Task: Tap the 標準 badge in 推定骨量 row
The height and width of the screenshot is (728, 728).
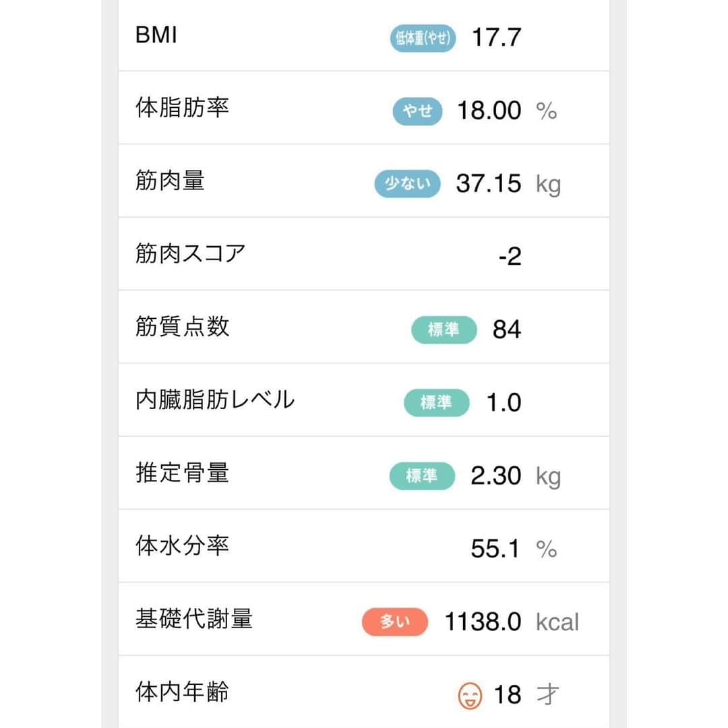Action: tap(422, 476)
